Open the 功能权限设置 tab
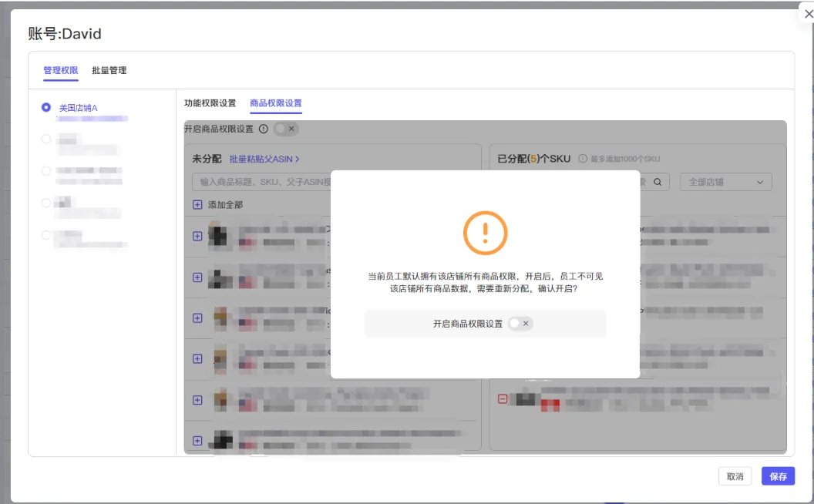 click(210, 102)
